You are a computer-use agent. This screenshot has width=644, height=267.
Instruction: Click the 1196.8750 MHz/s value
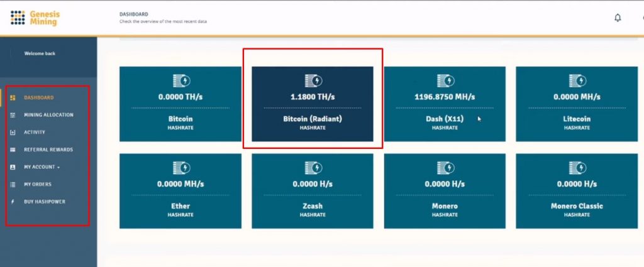tap(445, 97)
